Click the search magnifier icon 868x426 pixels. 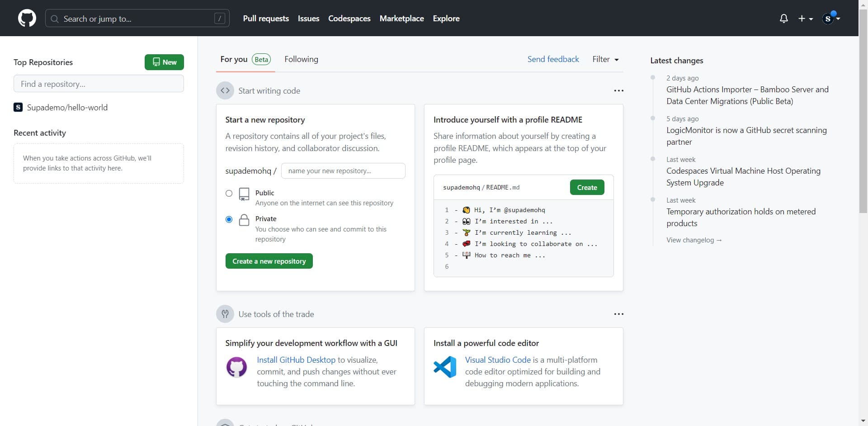(55, 19)
